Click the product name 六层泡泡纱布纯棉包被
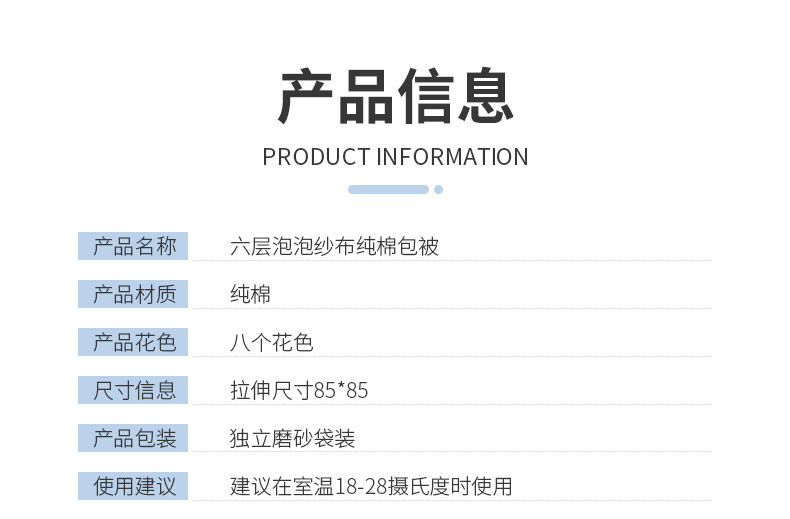 (x=334, y=246)
